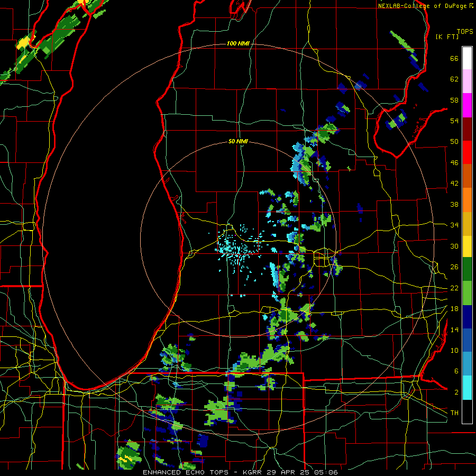Click the 30 value on the legend
The height and width of the screenshot is (476, 476).
(454, 246)
